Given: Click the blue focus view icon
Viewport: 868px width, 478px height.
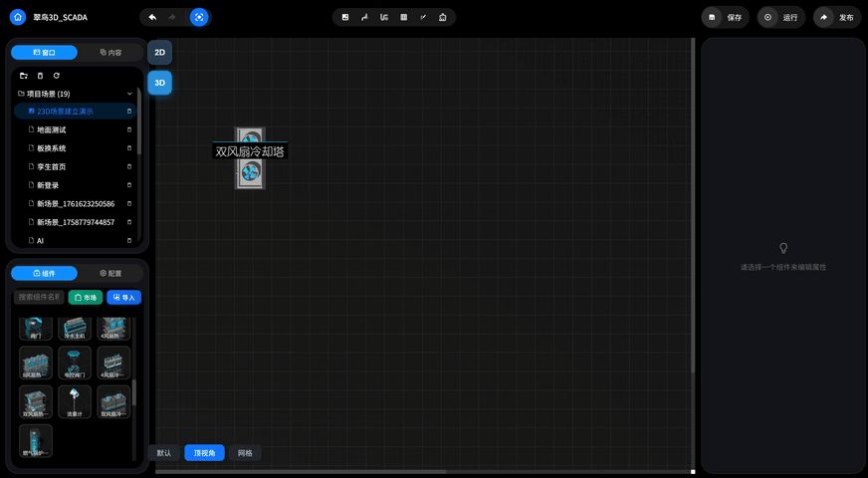Looking at the screenshot, I should coord(199,17).
